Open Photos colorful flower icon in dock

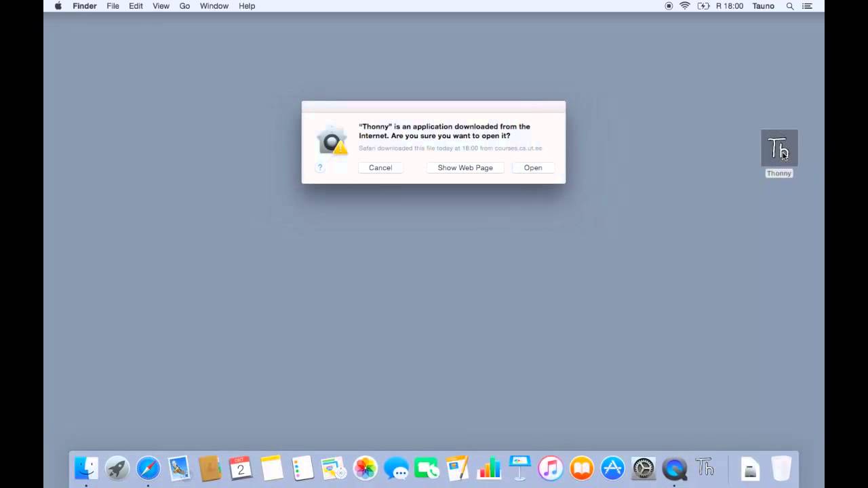[x=365, y=468]
